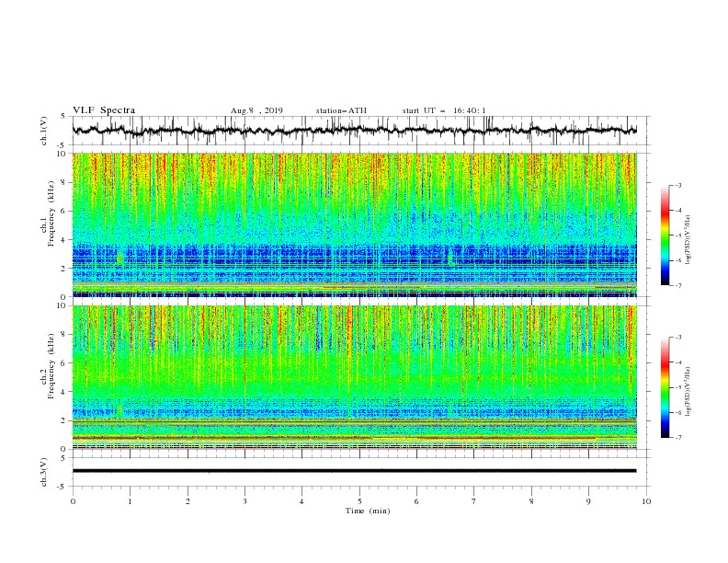Click the "-4" tick on ch.2 colorbar
728x563 pixels.
coord(677,362)
